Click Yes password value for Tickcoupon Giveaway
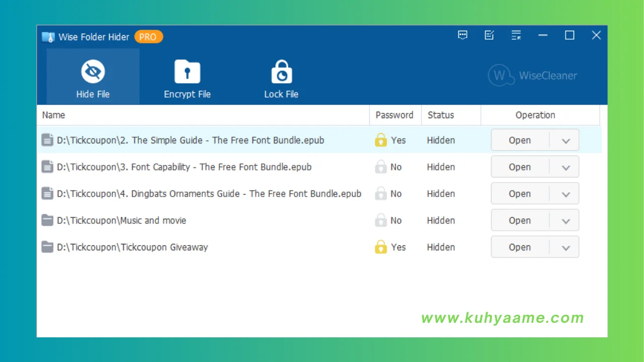The image size is (644, 362). click(x=398, y=247)
